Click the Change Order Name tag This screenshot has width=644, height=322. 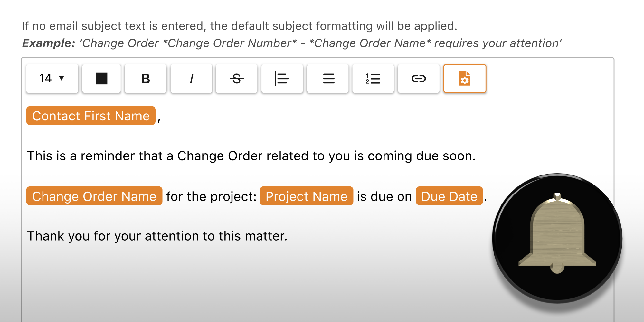(94, 196)
